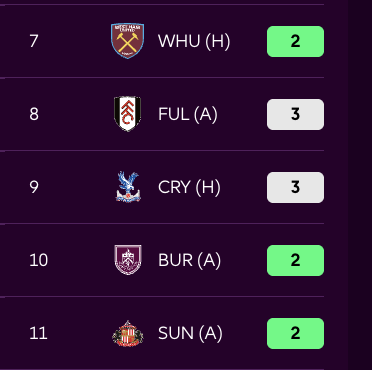
Task: Click grey difficulty 3 badge for FUL
Action: click(x=295, y=114)
